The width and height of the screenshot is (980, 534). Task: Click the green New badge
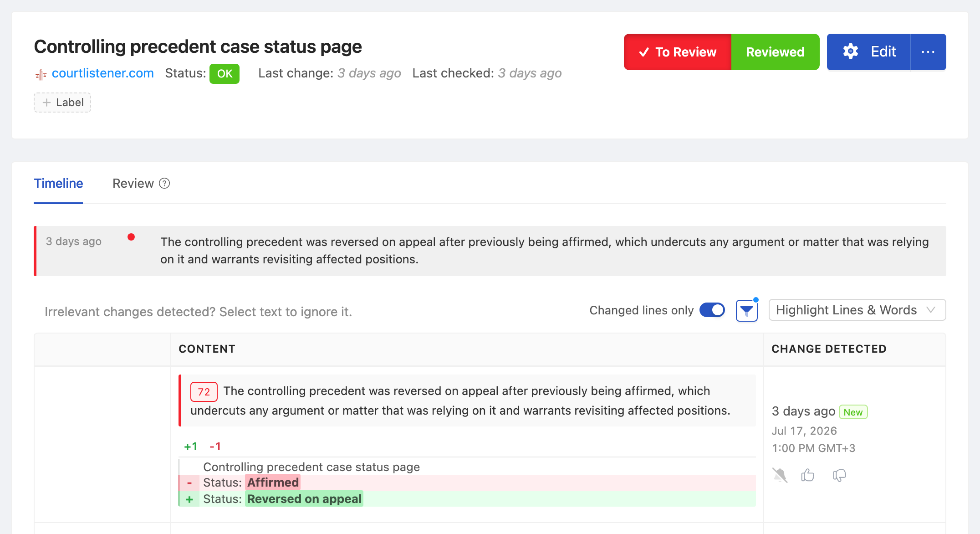853,412
